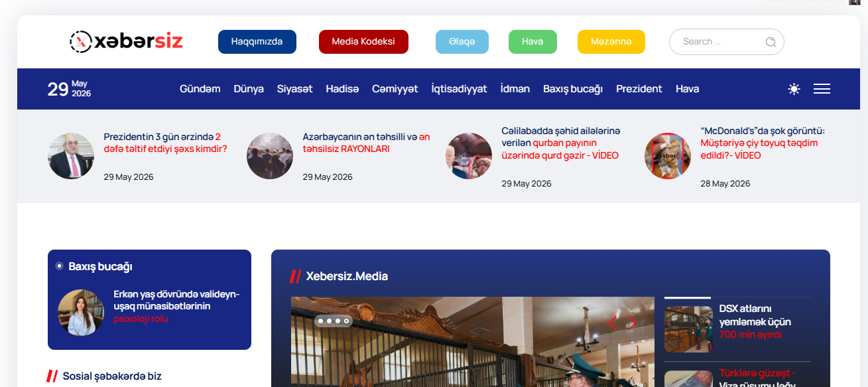Open the Baxış bucağı section heading
The height and width of the screenshot is (387, 868).
click(100, 266)
